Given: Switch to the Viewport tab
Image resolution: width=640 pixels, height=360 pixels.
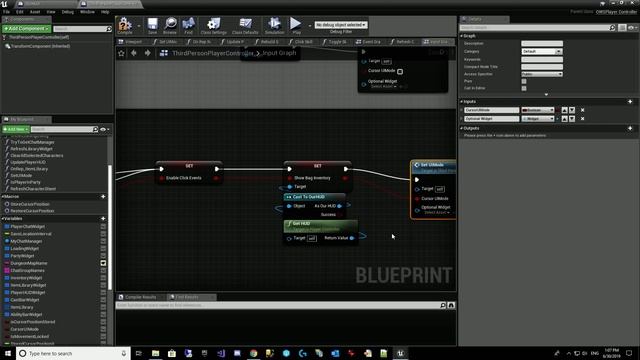Looking at the screenshot, I should coord(133,42).
